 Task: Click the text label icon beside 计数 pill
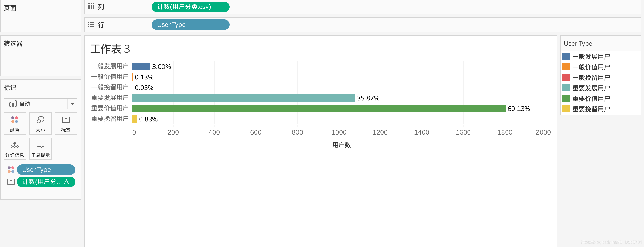[x=11, y=182]
